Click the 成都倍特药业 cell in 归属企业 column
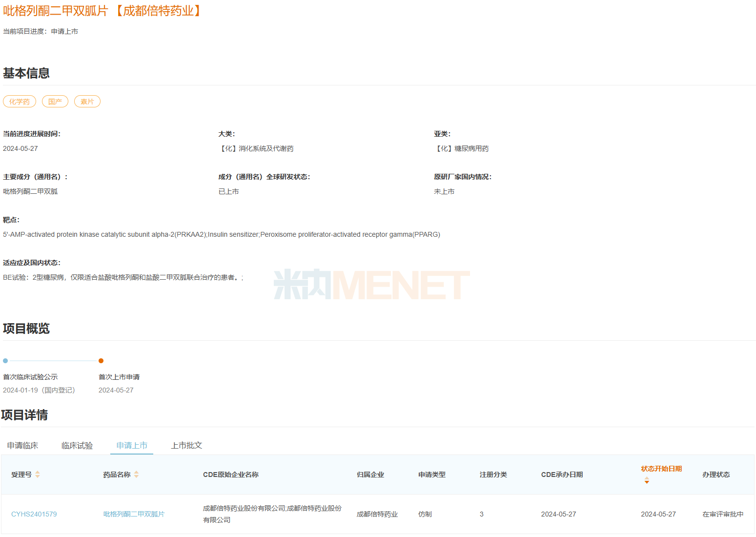756x537 pixels. [x=377, y=514]
